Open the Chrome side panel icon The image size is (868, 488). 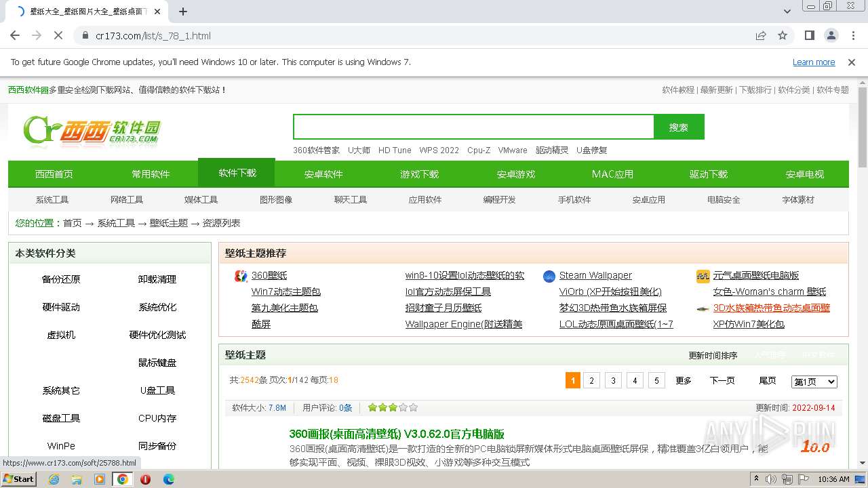click(810, 35)
